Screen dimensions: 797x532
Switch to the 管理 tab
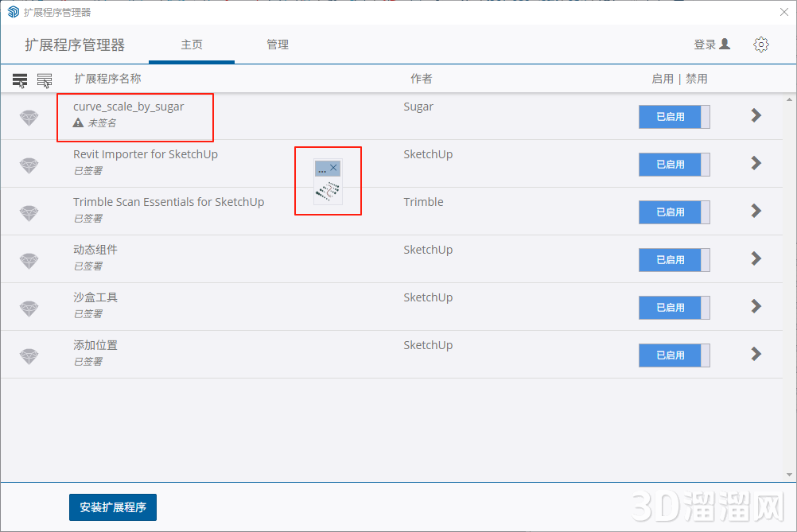pos(278,45)
